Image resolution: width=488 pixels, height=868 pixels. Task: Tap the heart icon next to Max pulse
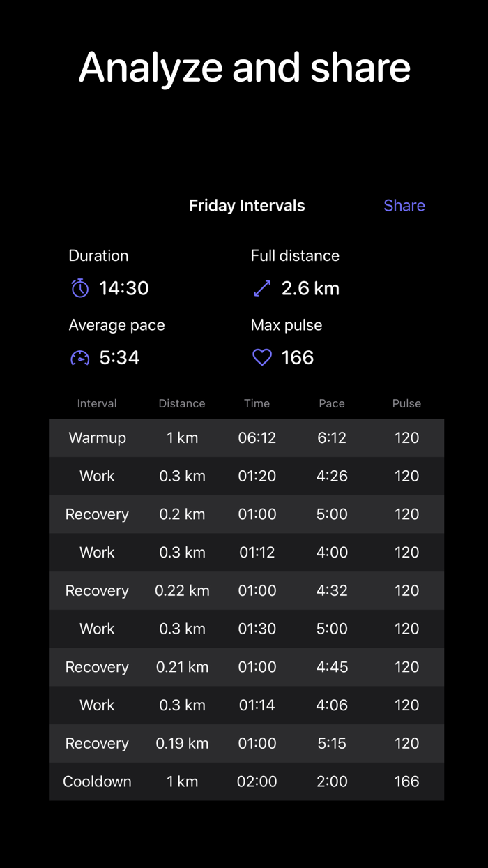[262, 357]
